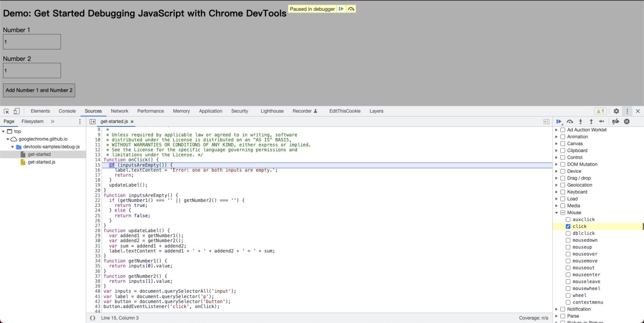Enable the auxclick event breakpoint
The height and width of the screenshot is (323, 644).
pos(568,219)
